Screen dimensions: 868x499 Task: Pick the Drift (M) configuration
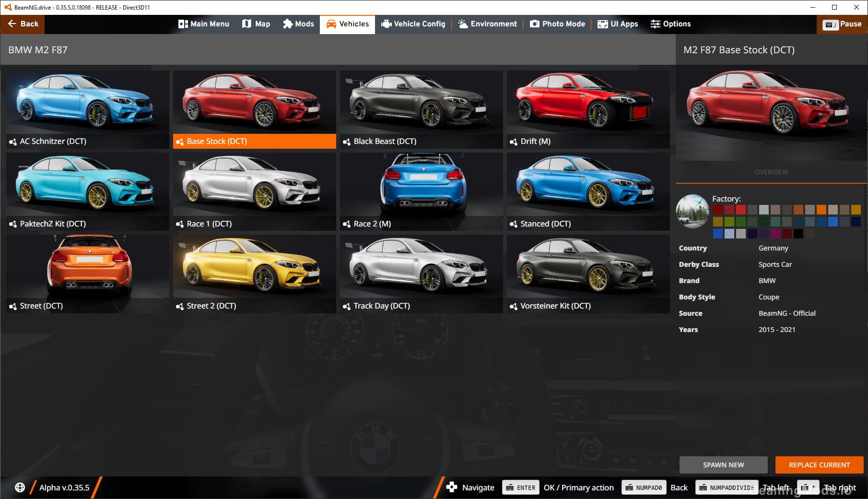point(588,109)
